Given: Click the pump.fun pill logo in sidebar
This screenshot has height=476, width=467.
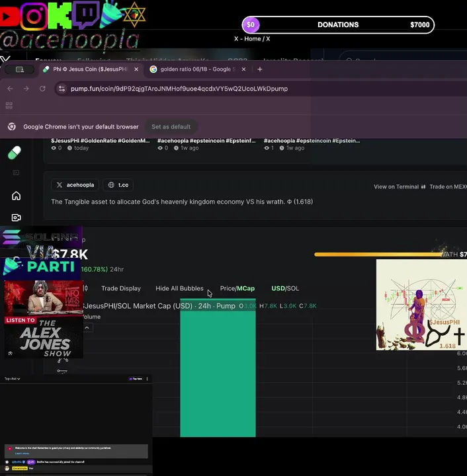Looking at the screenshot, I should (x=15, y=153).
